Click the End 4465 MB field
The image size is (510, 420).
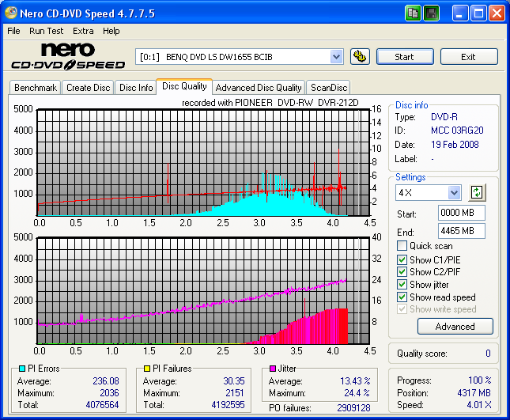point(462,231)
